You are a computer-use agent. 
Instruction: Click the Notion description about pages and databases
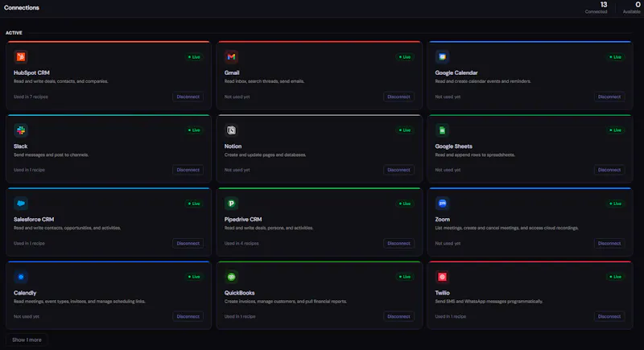(265, 155)
